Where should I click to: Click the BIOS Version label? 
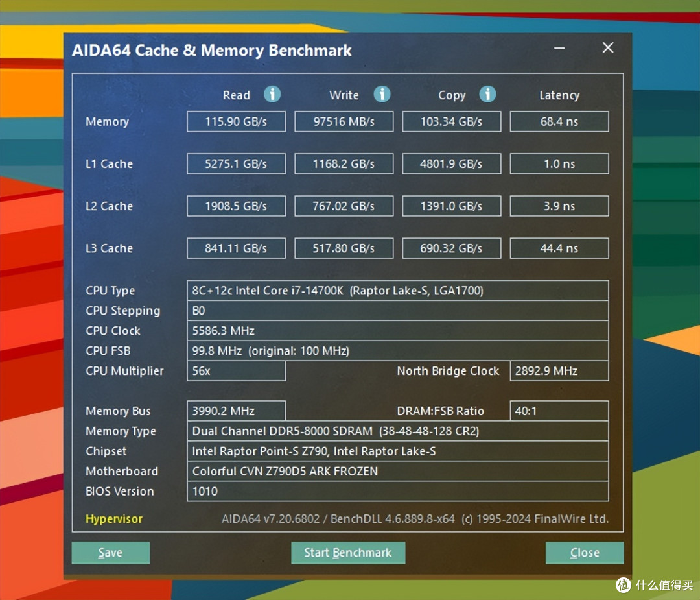click(120, 492)
